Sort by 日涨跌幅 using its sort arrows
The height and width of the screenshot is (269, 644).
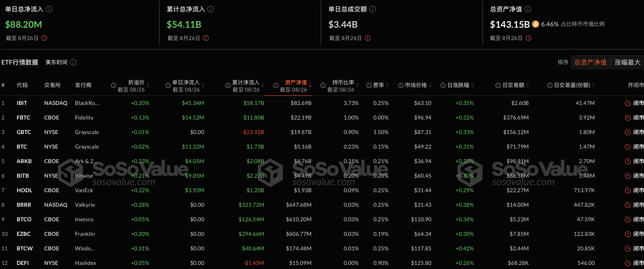click(472, 85)
